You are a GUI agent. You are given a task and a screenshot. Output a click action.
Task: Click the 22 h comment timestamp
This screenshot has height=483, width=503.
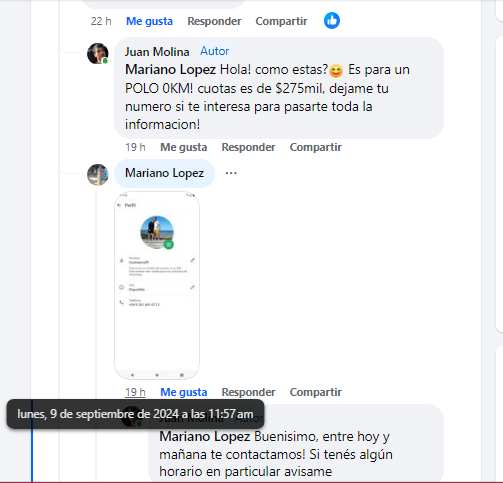101,21
